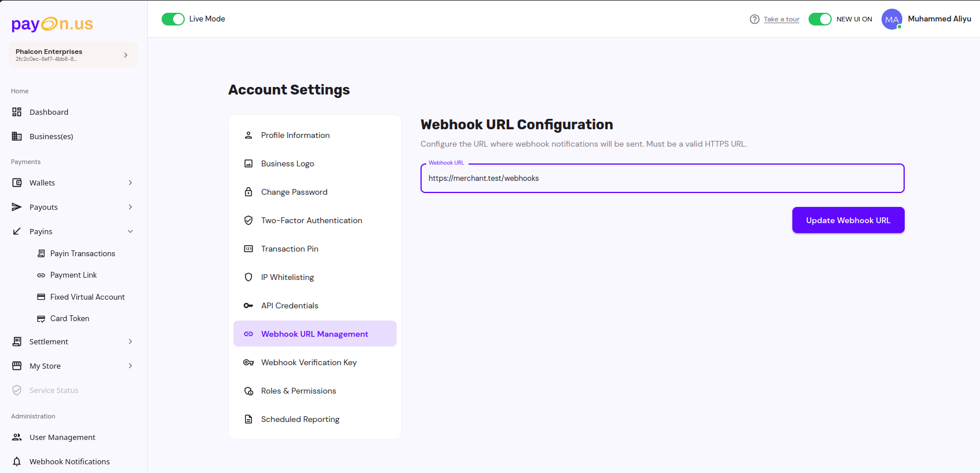Click the payon.us logo

click(52, 24)
